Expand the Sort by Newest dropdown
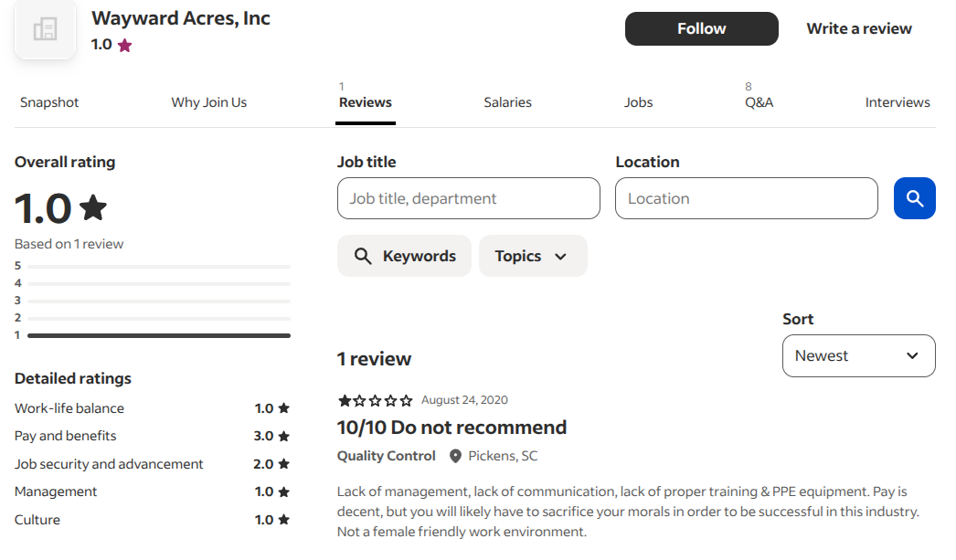This screenshot has height=560, width=956. point(858,355)
